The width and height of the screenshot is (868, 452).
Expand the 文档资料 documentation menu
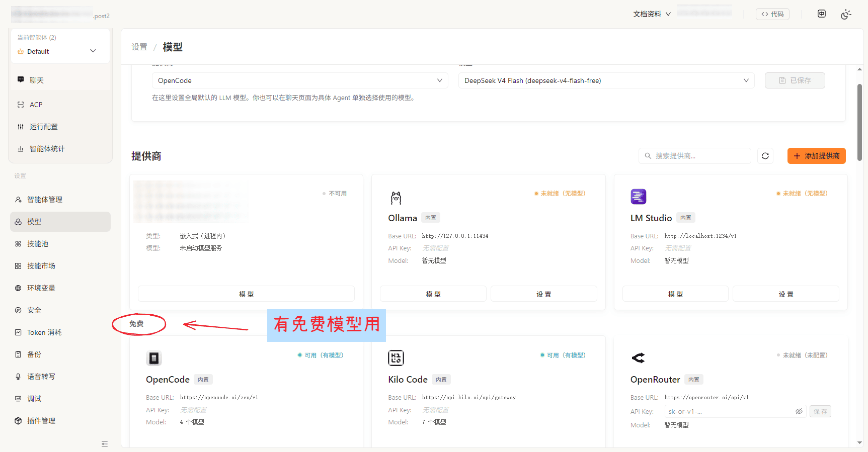coord(652,14)
